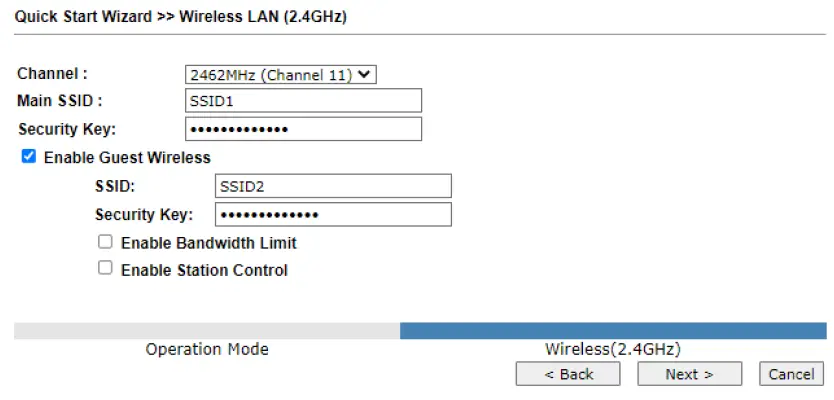Go back with the < Back button
This screenshot has height=400, width=834.
568,374
